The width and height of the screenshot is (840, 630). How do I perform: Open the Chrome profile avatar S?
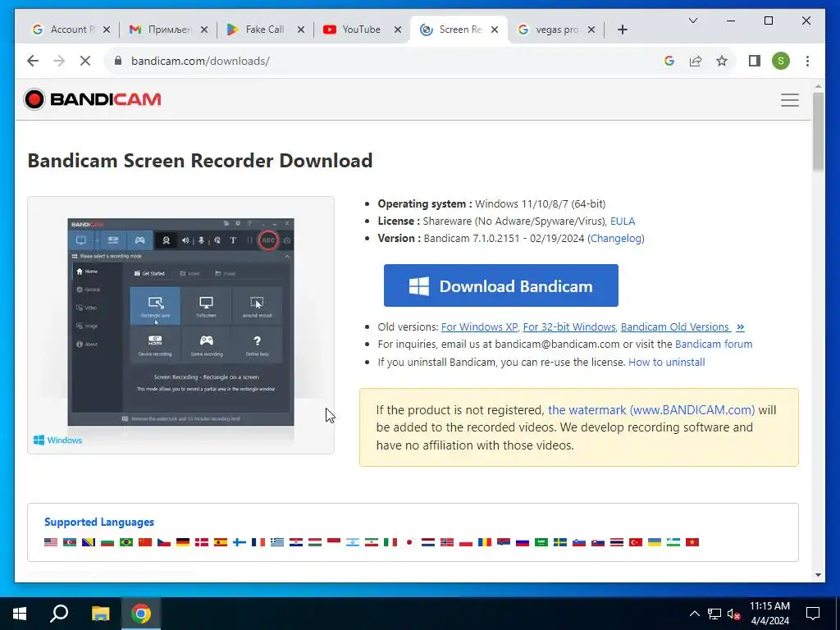(x=781, y=61)
